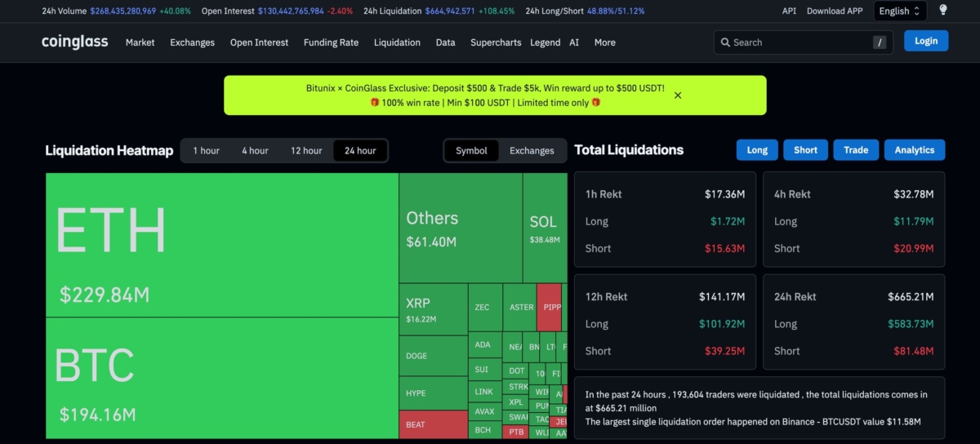
Task: Click the BTC heatmap tile
Action: coord(222,378)
